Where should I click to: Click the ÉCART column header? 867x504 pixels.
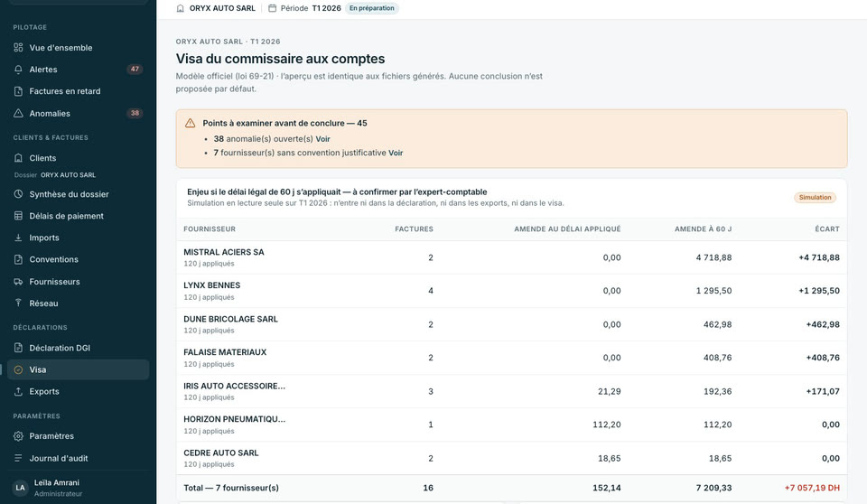tap(827, 229)
